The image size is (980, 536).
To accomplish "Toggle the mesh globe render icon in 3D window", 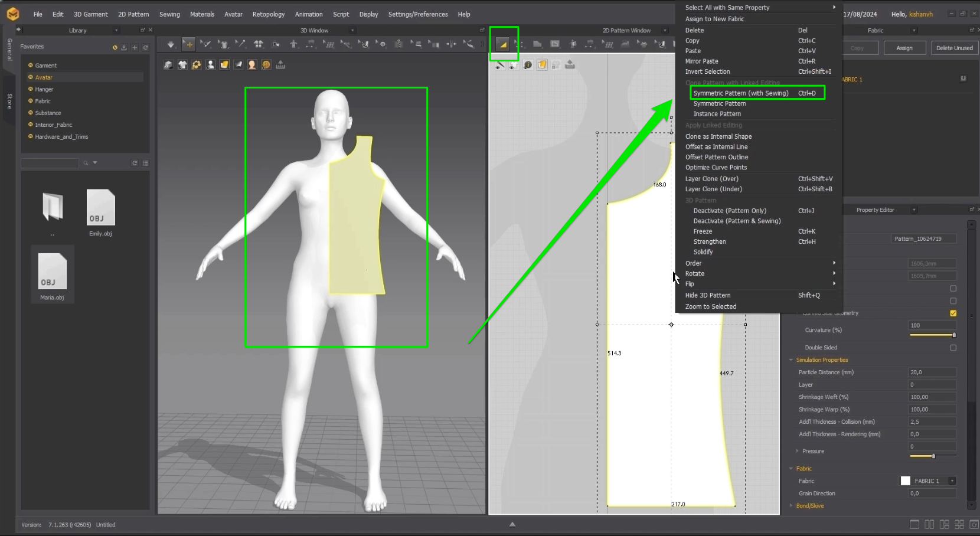I will pyautogui.click(x=266, y=65).
